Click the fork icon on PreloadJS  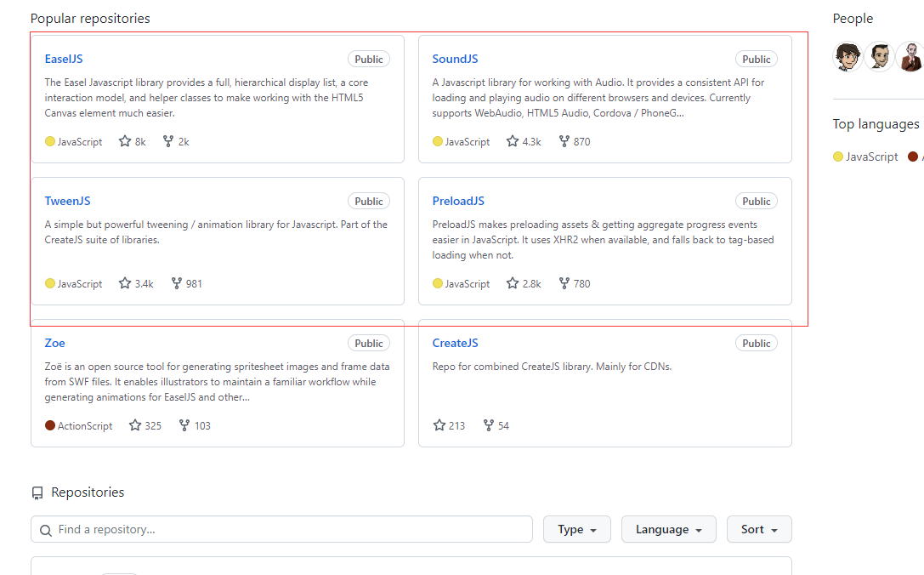click(x=564, y=284)
